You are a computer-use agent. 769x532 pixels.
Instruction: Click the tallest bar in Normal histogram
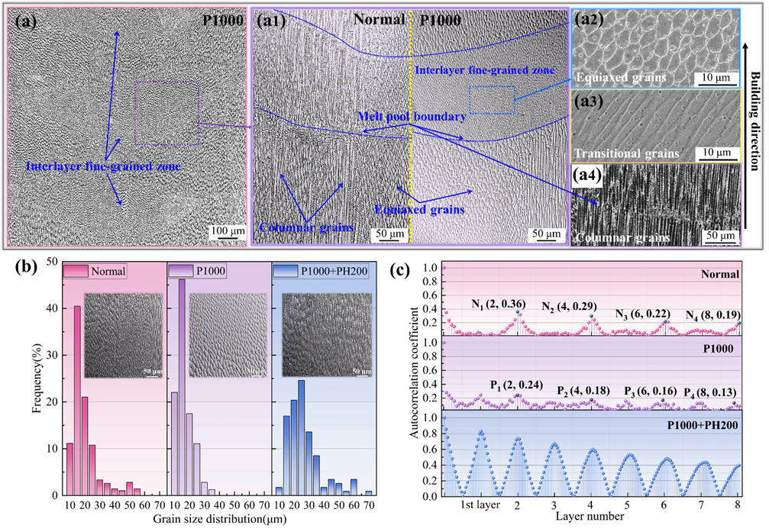click(77, 401)
